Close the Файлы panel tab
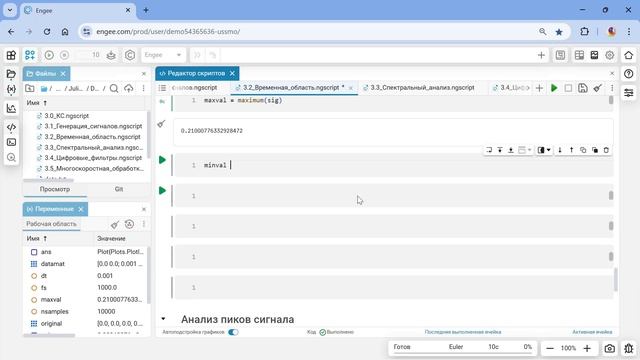640x360 pixels. click(63, 73)
